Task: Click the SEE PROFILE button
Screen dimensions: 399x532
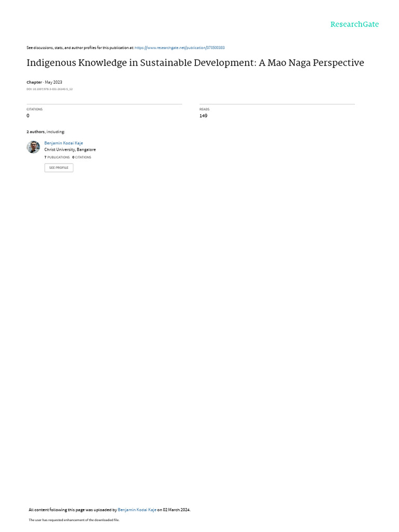Action: point(59,168)
